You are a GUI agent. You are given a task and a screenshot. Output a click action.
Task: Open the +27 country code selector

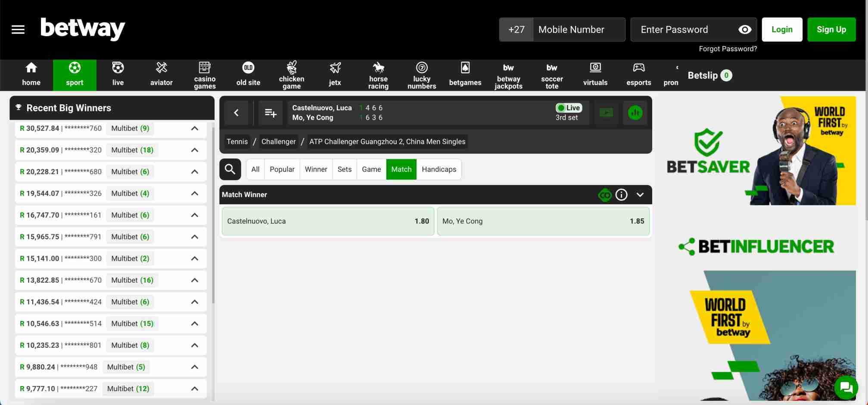516,29
